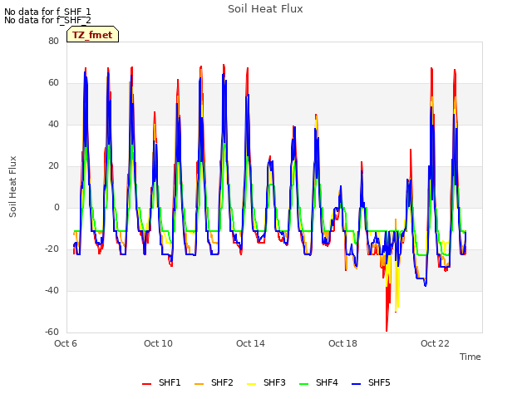
Task: Click the Oct 14 x-axis tick label
Action: pyautogui.click(x=250, y=343)
